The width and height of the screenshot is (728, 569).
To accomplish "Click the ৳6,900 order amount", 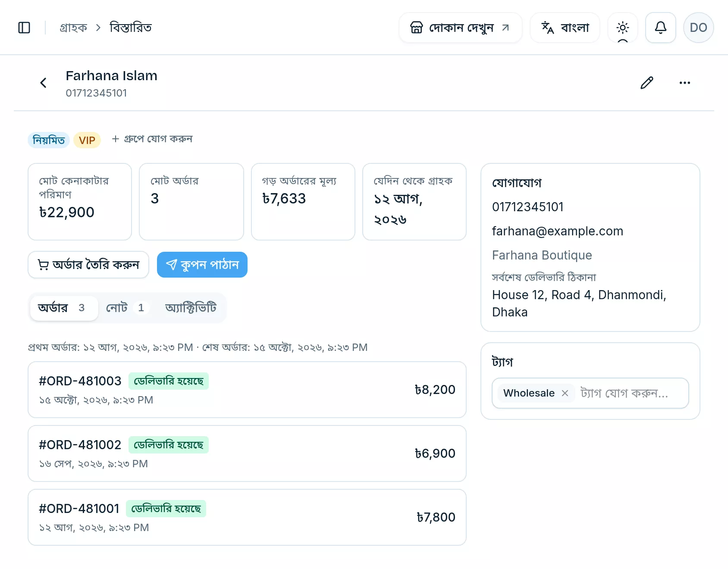I will [x=435, y=453].
